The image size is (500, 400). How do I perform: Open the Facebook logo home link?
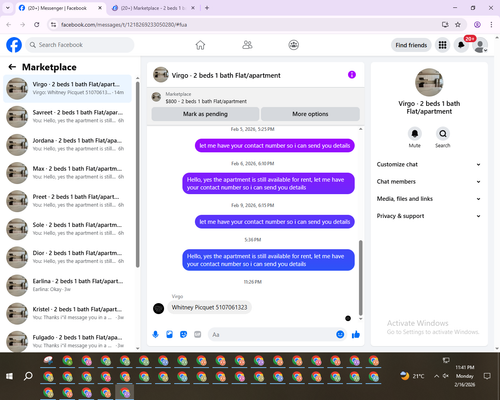click(14, 45)
